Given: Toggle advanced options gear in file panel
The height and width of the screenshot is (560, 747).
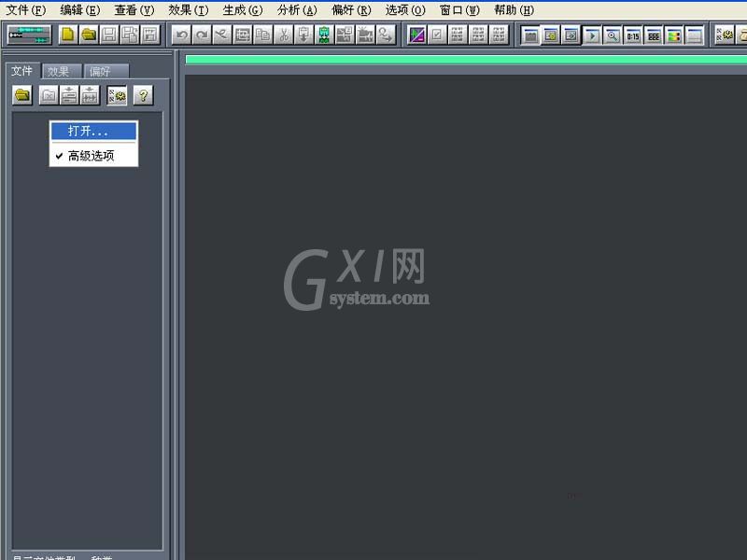Looking at the screenshot, I should pos(117,95).
